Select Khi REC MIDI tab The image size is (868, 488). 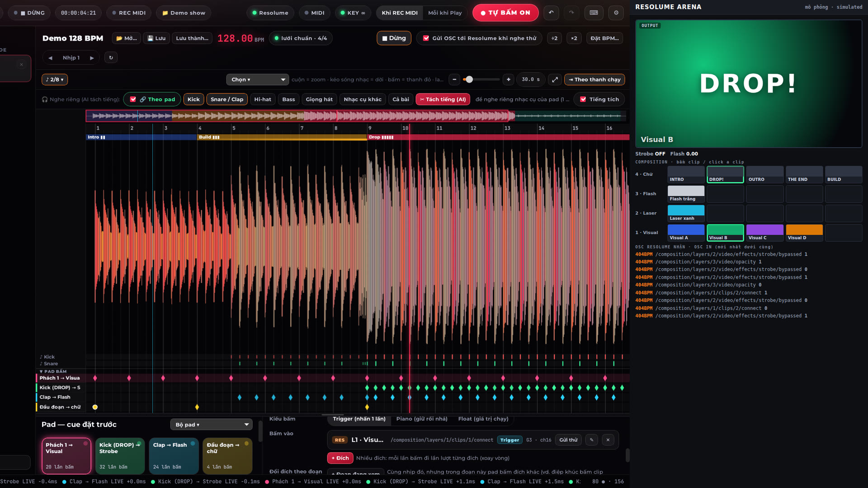point(400,13)
